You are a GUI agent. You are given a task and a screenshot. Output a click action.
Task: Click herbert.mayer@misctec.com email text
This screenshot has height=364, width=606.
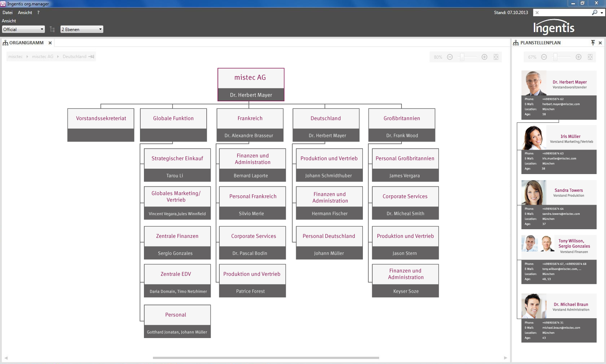coord(561,104)
